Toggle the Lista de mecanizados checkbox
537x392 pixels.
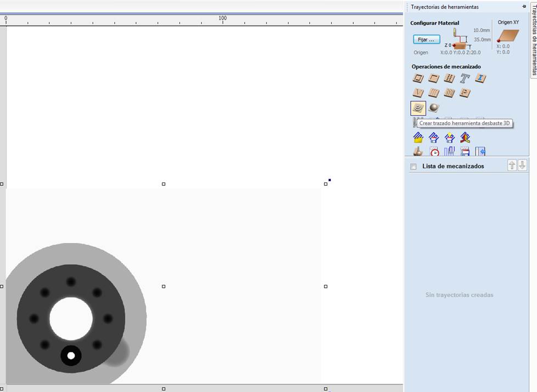414,166
